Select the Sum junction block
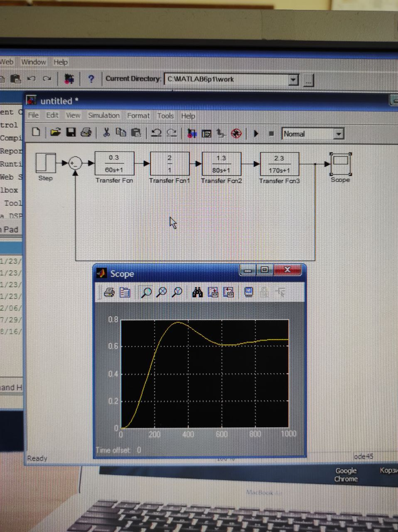 (75, 163)
